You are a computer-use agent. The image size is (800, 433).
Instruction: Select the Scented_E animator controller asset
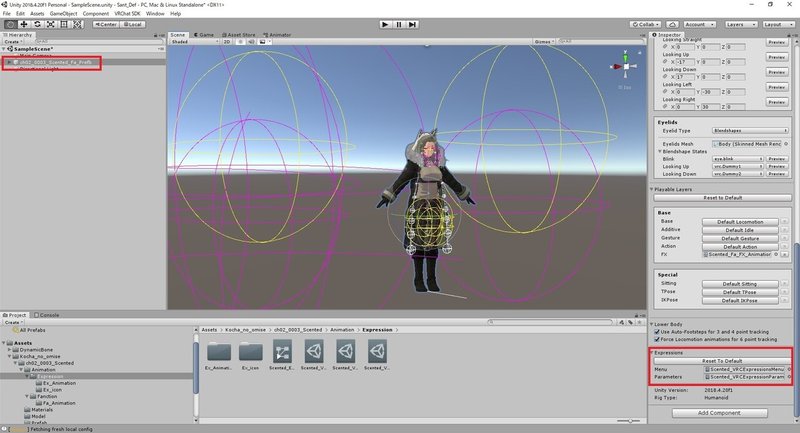pos(282,352)
